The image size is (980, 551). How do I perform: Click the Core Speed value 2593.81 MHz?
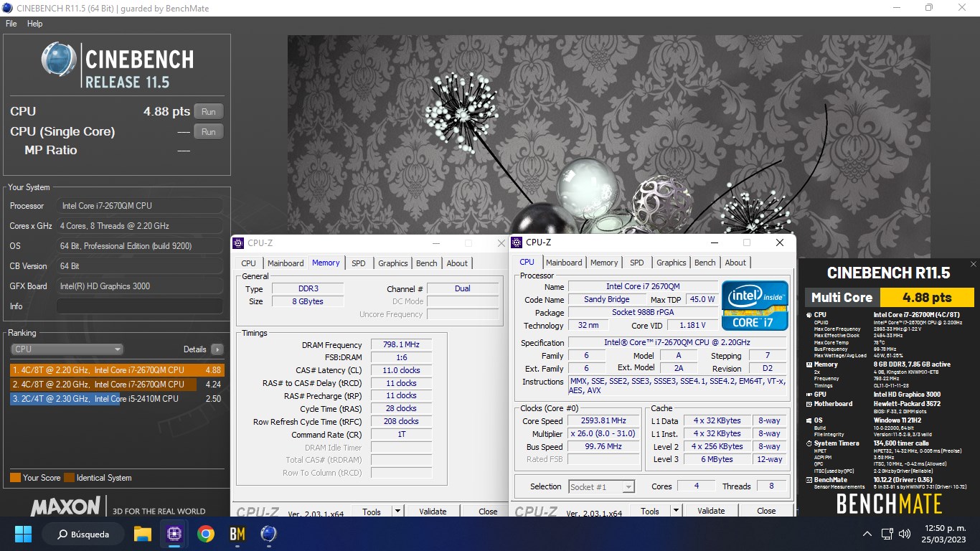(x=604, y=421)
